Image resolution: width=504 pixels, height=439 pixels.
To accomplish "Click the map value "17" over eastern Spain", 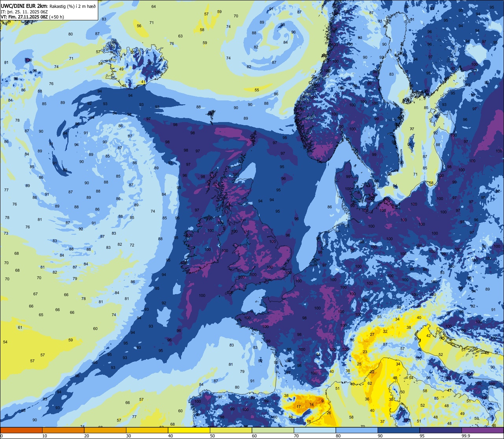I will 299,407.
